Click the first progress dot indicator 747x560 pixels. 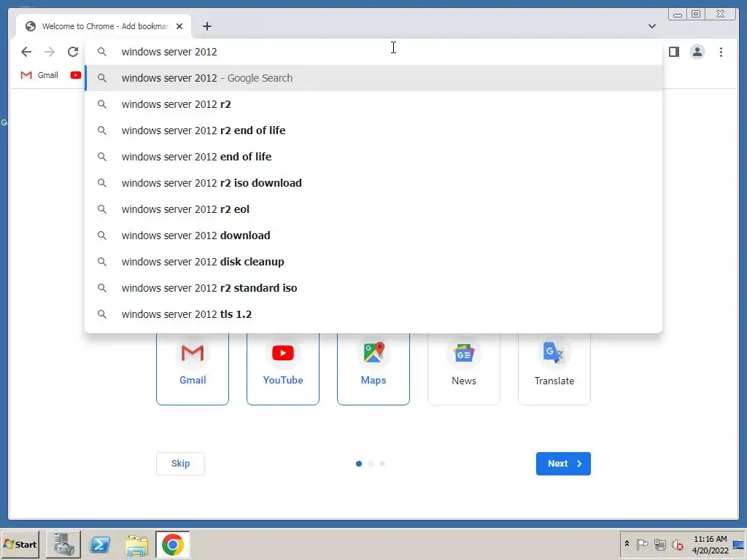[x=359, y=464]
